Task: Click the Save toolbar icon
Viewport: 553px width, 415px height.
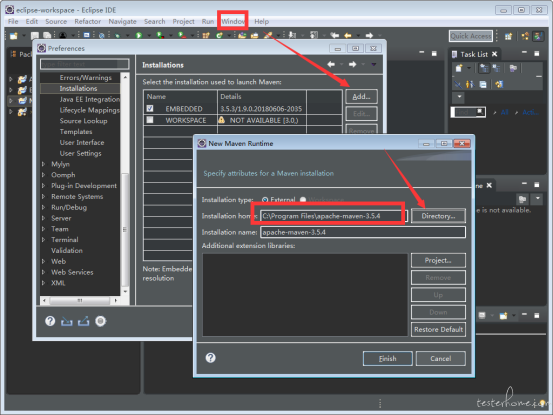Action: (x=35, y=36)
